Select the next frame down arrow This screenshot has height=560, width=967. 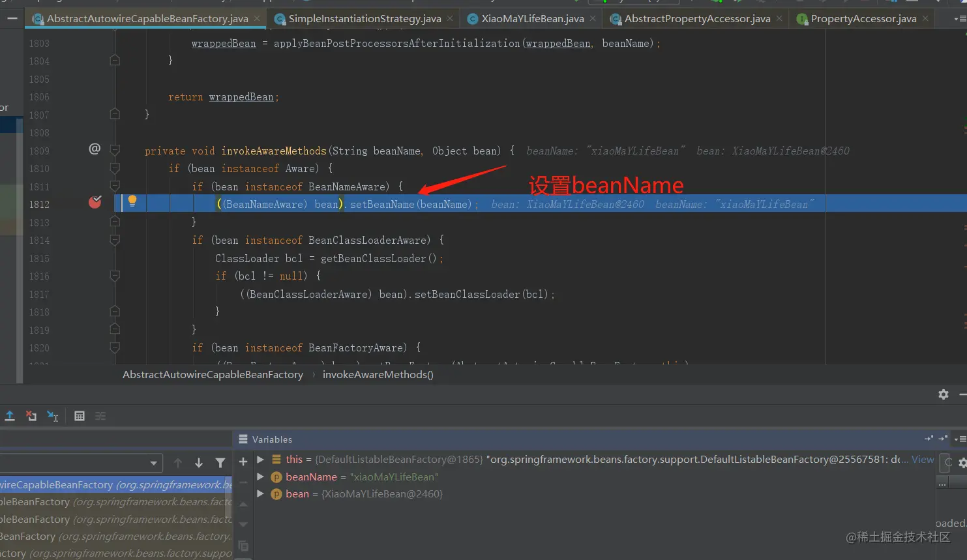199,463
